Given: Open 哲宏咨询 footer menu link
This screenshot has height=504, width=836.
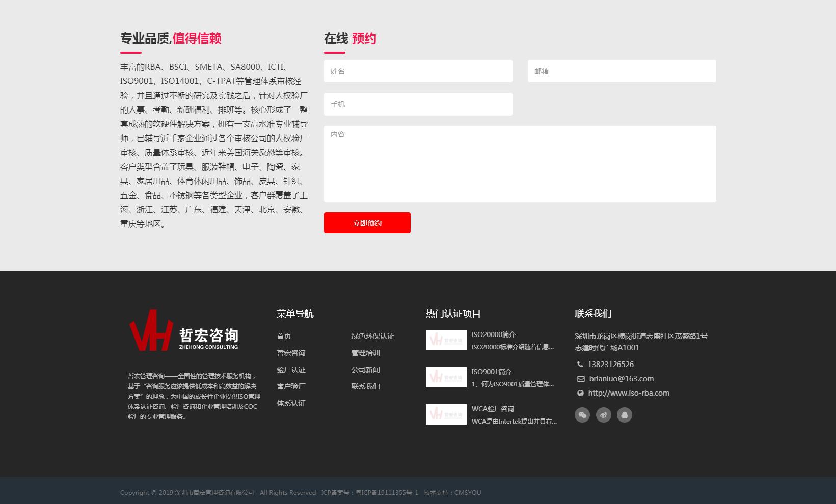Looking at the screenshot, I should 291,353.
